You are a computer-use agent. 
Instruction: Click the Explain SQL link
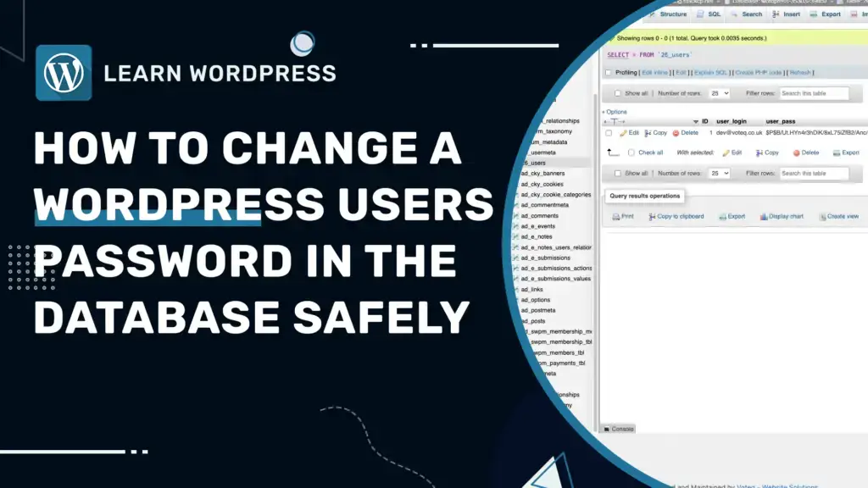pyautogui.click(x=710, y=73)
